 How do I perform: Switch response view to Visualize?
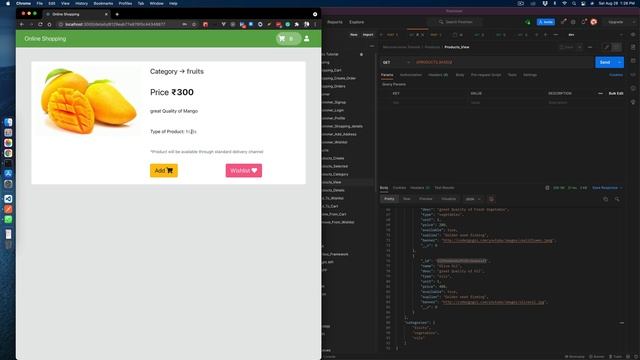tap(448, 199)
